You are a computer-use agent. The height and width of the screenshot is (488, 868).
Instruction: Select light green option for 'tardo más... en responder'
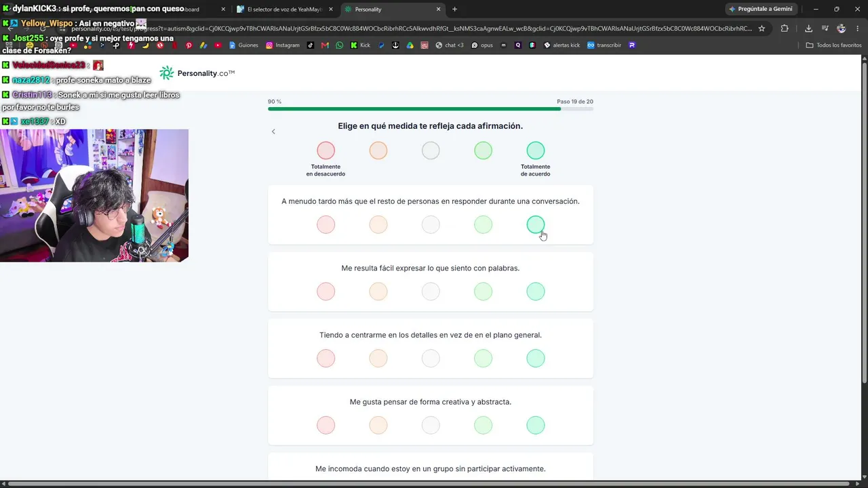click(x=483, y=224)
